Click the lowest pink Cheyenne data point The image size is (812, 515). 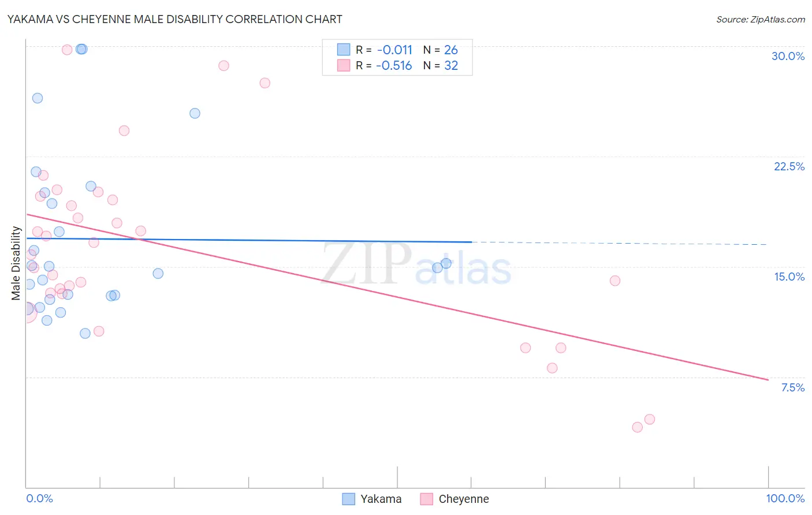[637, 427]
